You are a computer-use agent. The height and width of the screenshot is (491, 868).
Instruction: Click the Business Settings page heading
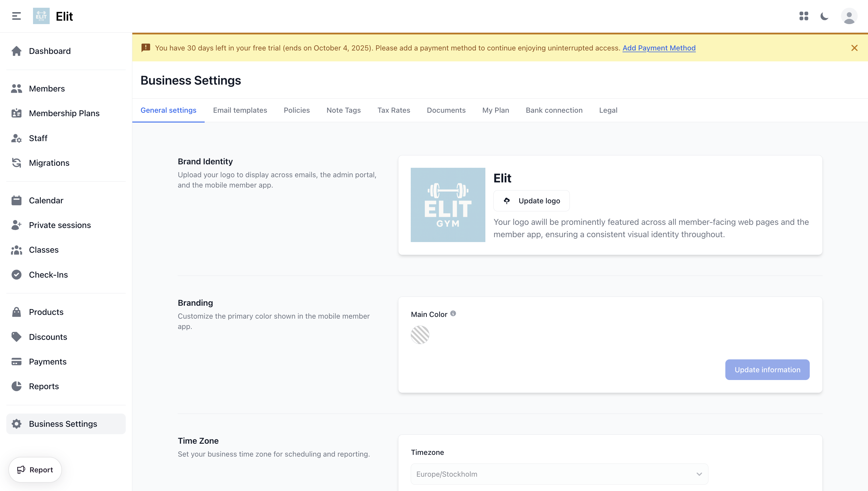tap(191, 80)
